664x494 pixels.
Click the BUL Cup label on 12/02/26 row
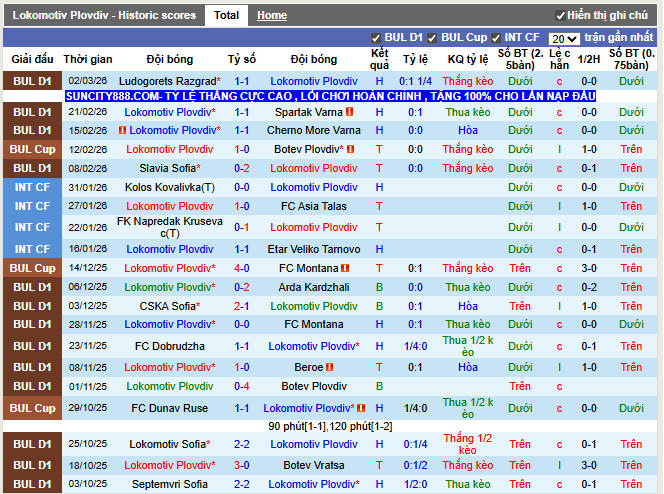tap(32, 149)
